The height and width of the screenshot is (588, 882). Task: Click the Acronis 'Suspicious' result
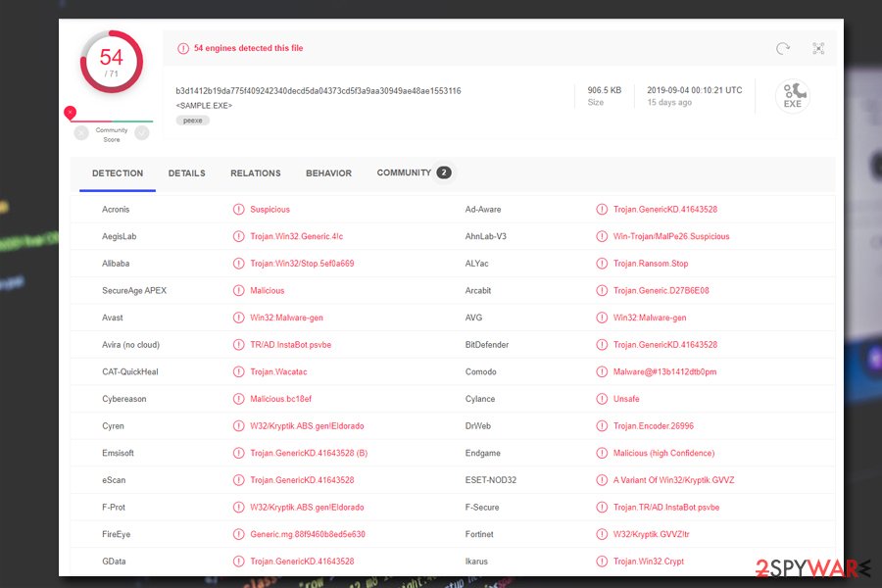270,210
